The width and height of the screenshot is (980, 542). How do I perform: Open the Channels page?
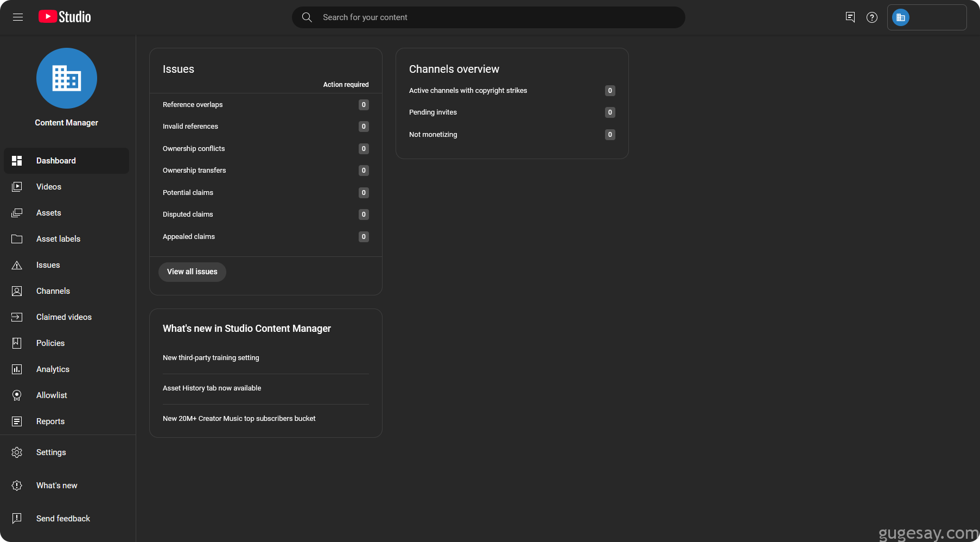pos(67,291)
